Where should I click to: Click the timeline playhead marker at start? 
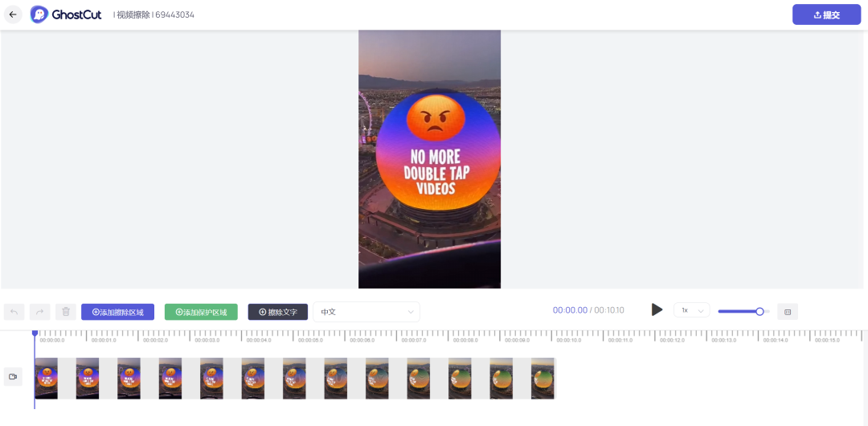[35, 333]
